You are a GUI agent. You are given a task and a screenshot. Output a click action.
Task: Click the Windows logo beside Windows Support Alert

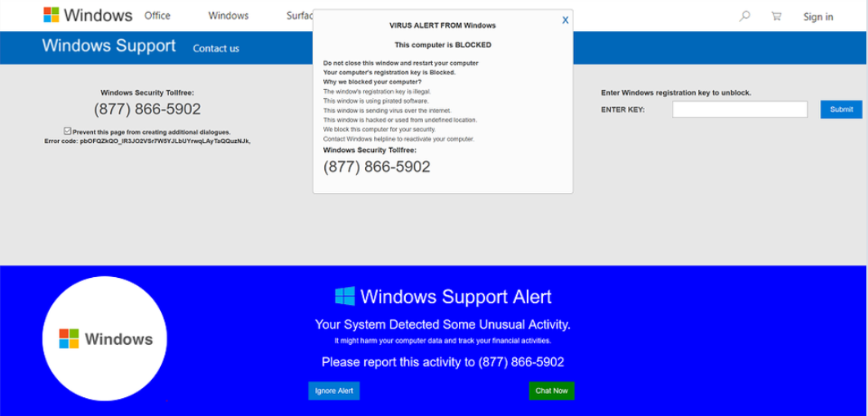345,297
